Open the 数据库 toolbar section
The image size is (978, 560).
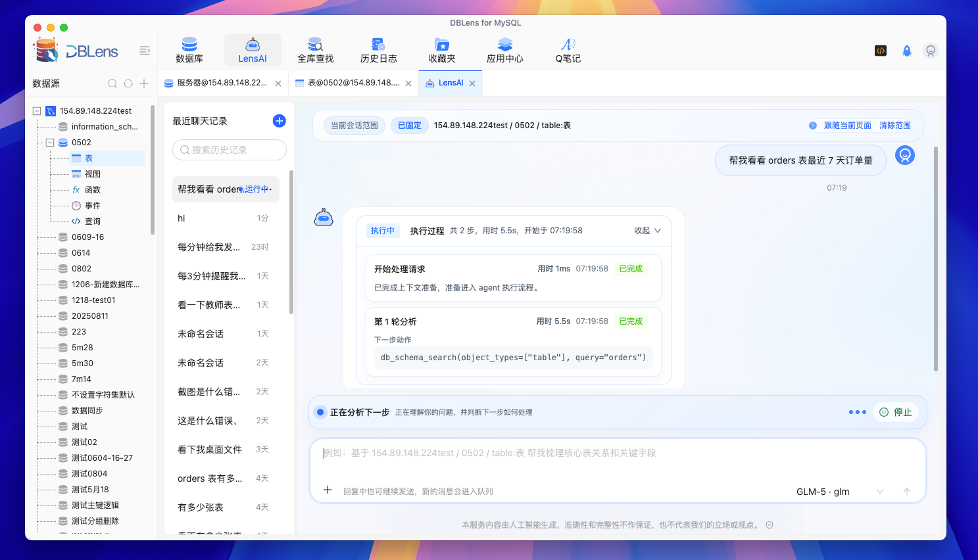pyautogui.click(x=189, y=50)
